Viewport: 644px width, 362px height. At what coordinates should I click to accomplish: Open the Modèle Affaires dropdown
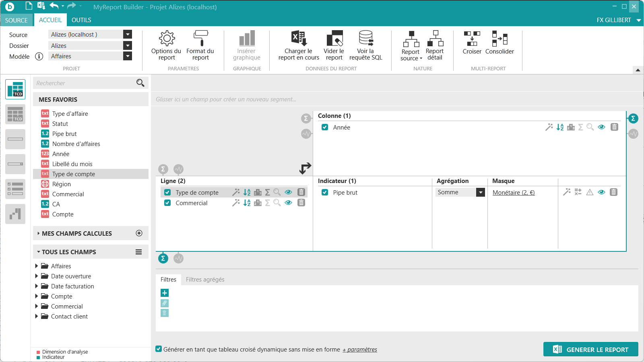point(128,56)
